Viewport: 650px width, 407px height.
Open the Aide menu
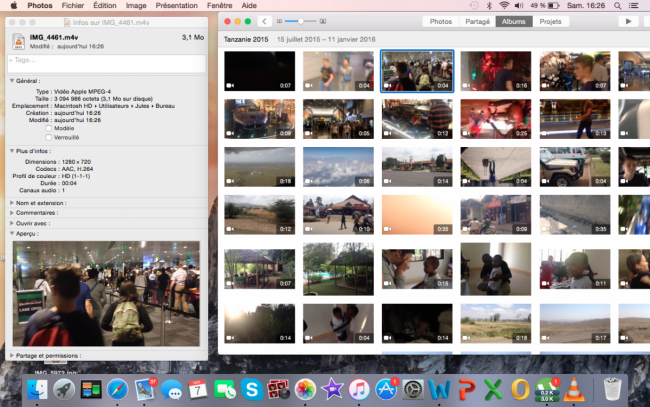[x=249, y=5]
